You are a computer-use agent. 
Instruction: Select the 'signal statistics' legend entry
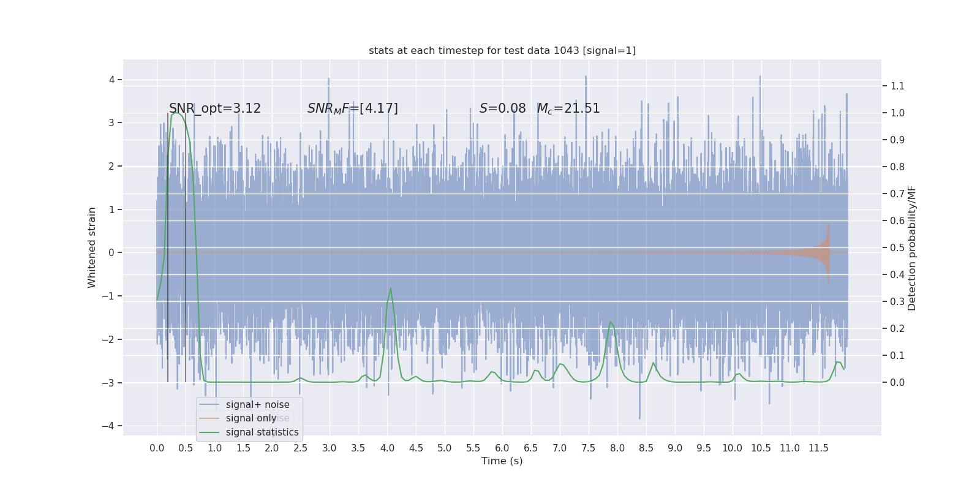(x=262, y=432)
